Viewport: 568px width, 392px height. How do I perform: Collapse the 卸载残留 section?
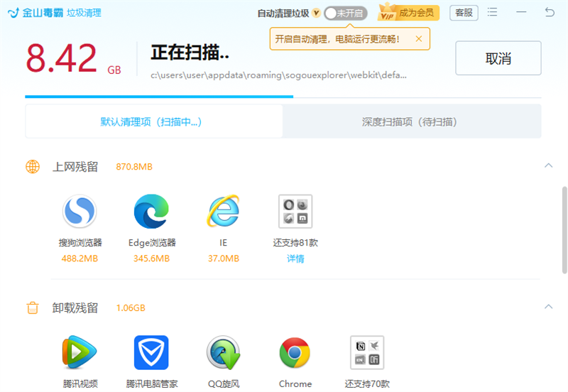(x=548, y=307)
